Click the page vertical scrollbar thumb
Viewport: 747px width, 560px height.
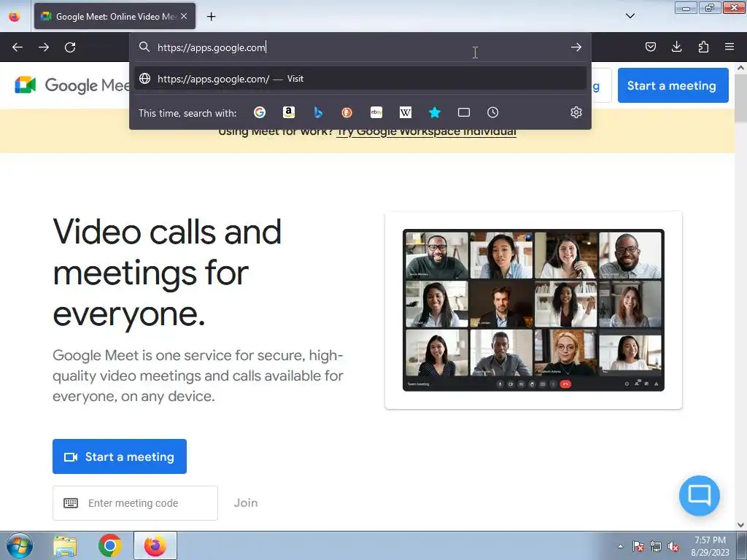coord(740,98)
